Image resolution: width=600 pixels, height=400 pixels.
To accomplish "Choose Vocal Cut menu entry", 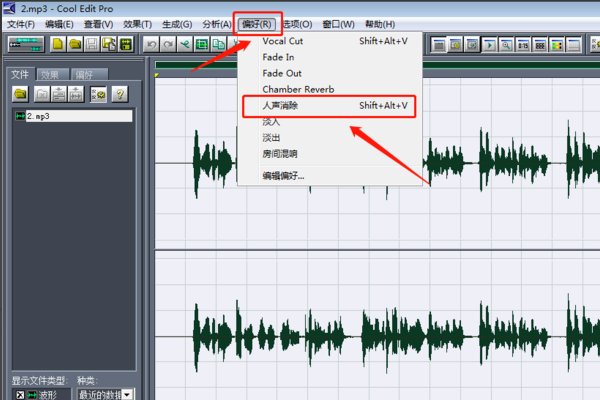I will coord(283,41).
